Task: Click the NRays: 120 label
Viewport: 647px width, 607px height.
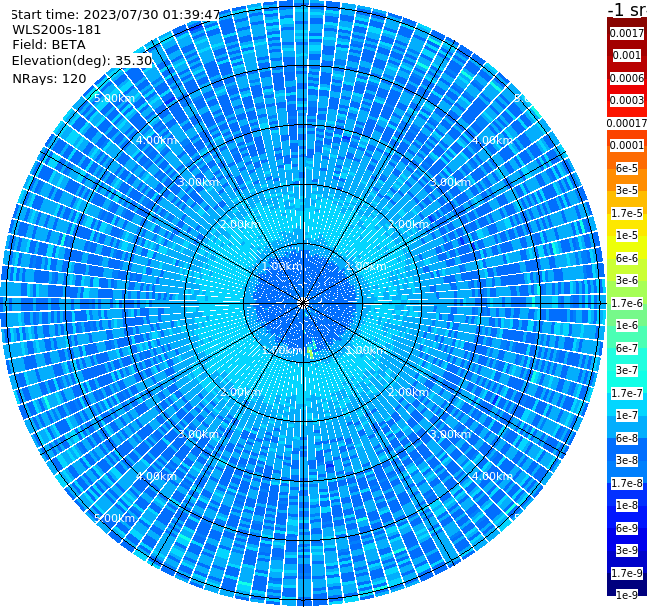Action: (x=49, y=78)
